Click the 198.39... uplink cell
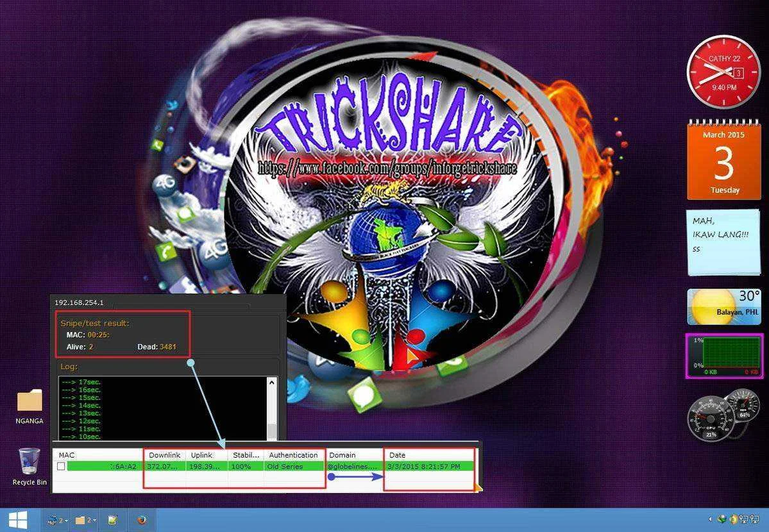 207,466
